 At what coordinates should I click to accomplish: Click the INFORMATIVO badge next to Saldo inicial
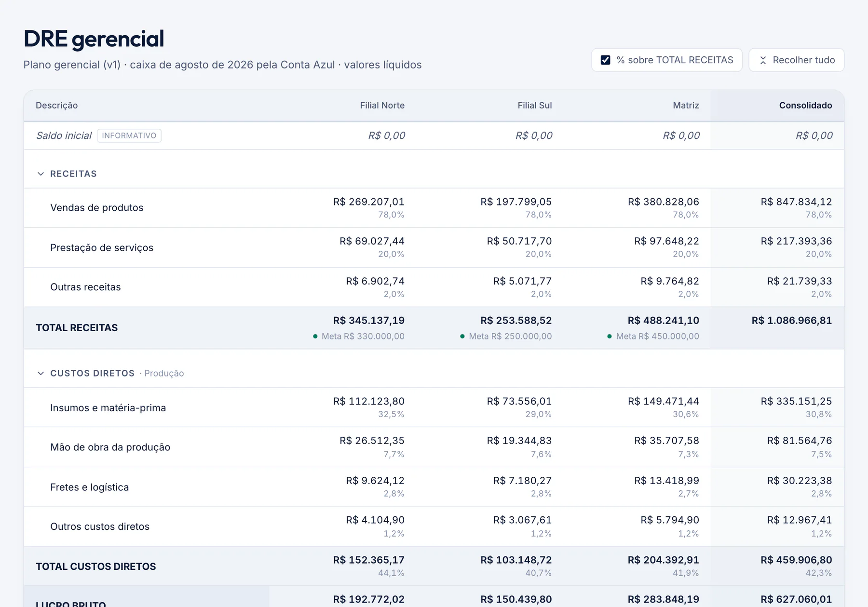129,135
